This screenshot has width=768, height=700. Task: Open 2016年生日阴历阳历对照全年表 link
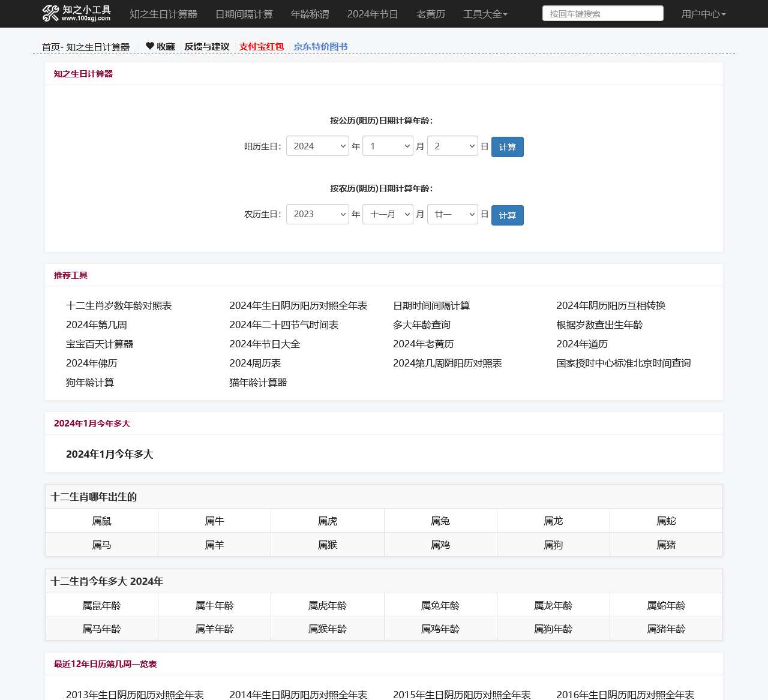pos(625,694)
